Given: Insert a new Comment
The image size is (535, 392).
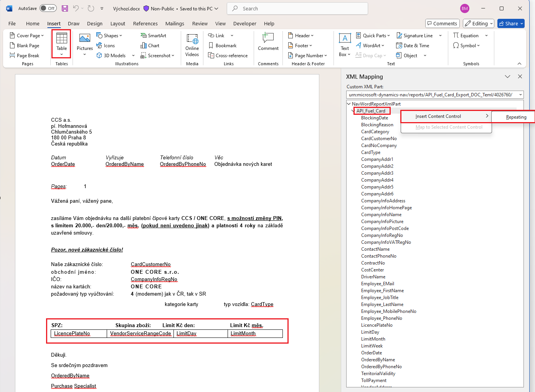Looking at the screenshot, I should pos(268,41).
